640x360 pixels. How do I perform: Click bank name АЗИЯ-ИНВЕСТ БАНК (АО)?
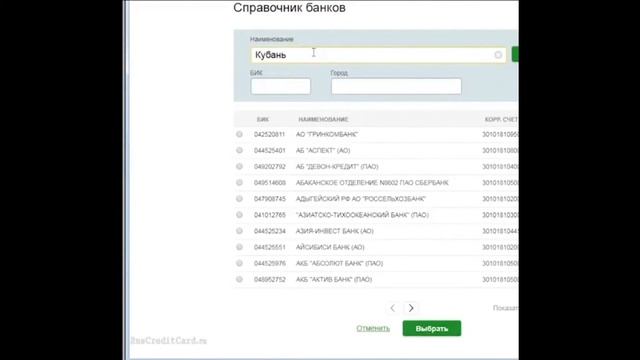[x=335, y=231]
